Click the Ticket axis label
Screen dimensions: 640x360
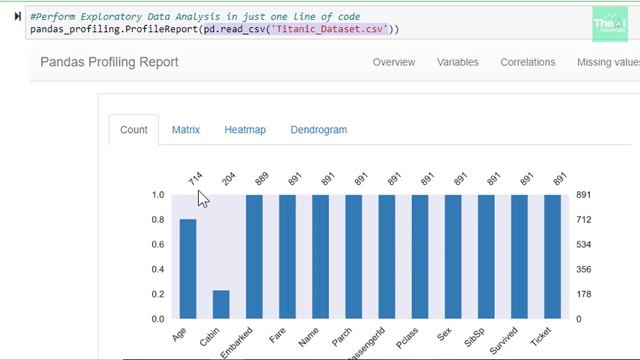click(x=540, y=337)
